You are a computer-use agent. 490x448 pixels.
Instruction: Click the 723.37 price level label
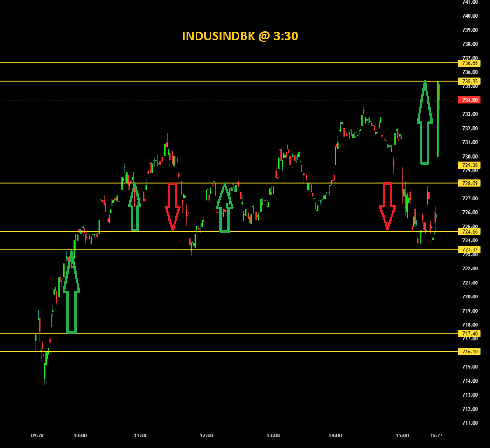pos(469,249)
